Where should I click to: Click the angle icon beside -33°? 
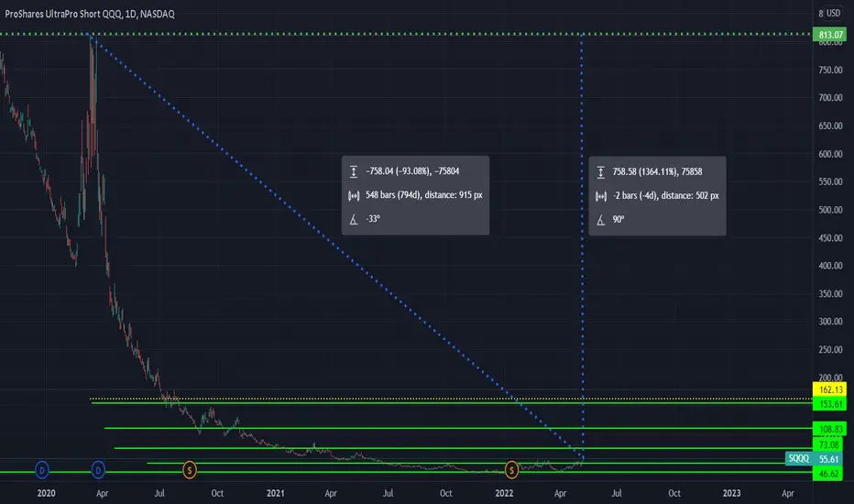click(354, 219)
